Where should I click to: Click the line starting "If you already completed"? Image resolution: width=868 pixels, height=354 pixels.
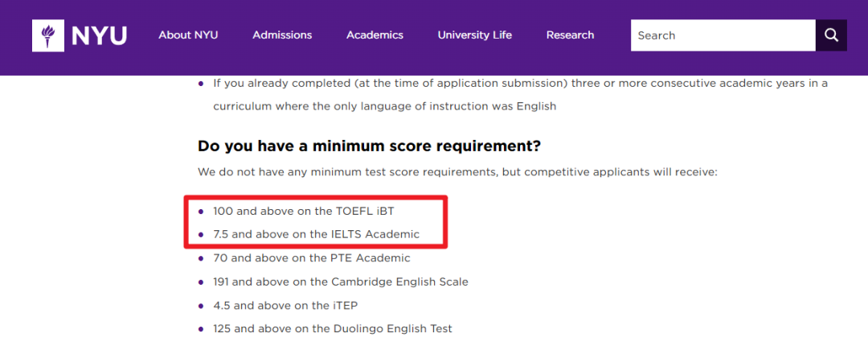click(x=520, y=84)
